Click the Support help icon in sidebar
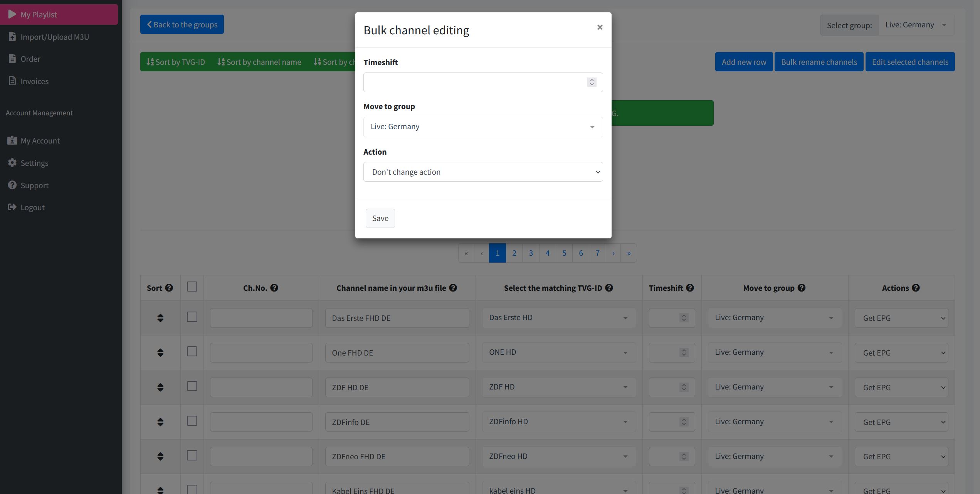The image size is (980, 494). pos(12,185)
